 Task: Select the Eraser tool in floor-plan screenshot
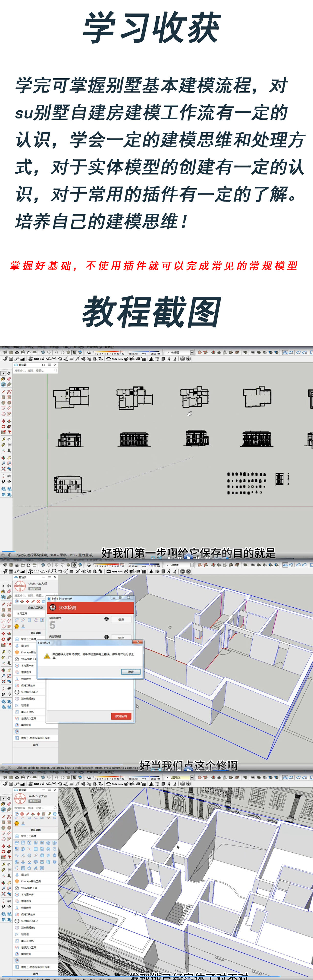[x=9, y=379]
